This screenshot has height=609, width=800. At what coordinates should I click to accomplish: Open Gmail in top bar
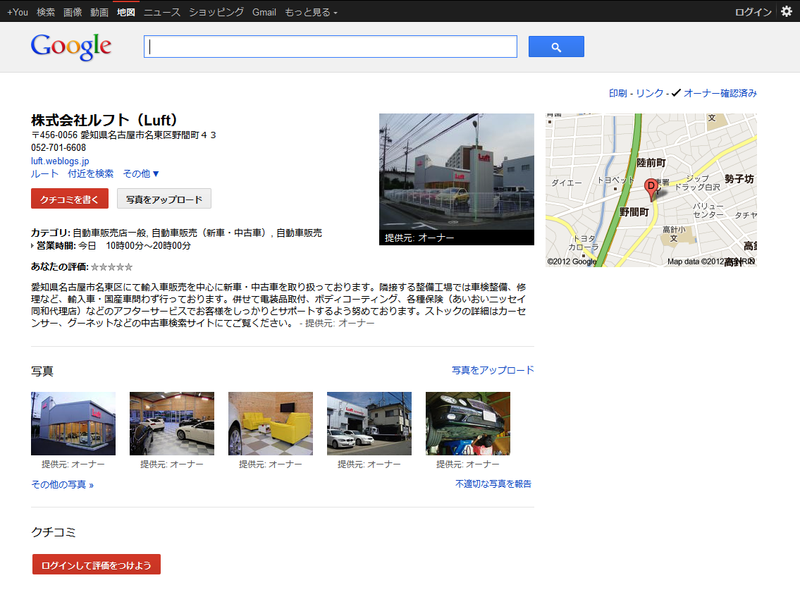pos(264,12)
